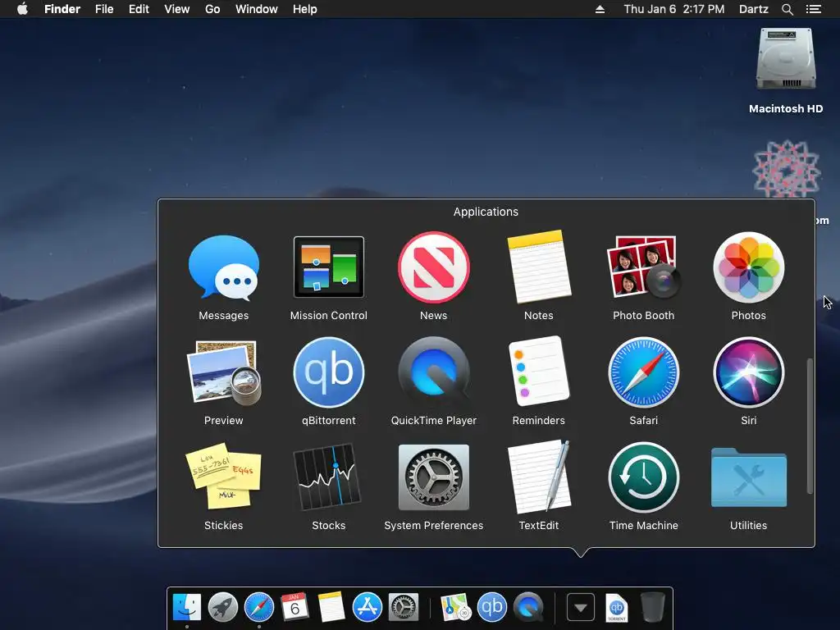Screen dimensions: 840x630
Task: Open the File menu
Action: pos(104,9)
